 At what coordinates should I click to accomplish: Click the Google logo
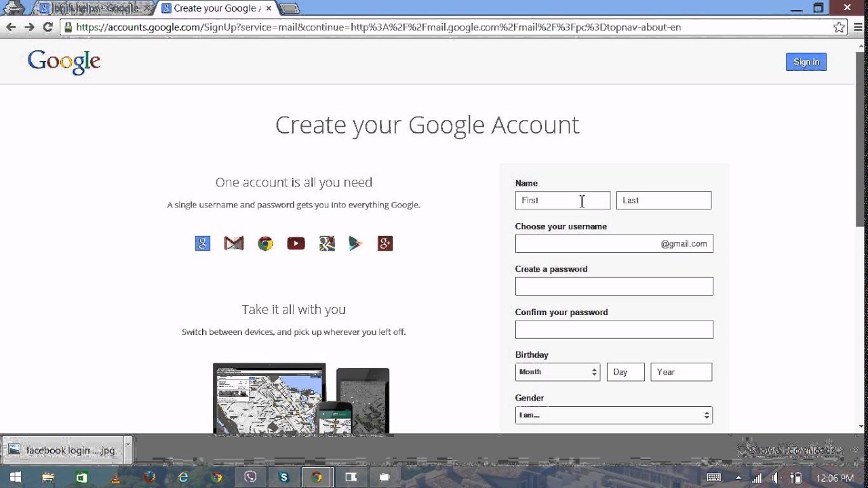(64, 62)
